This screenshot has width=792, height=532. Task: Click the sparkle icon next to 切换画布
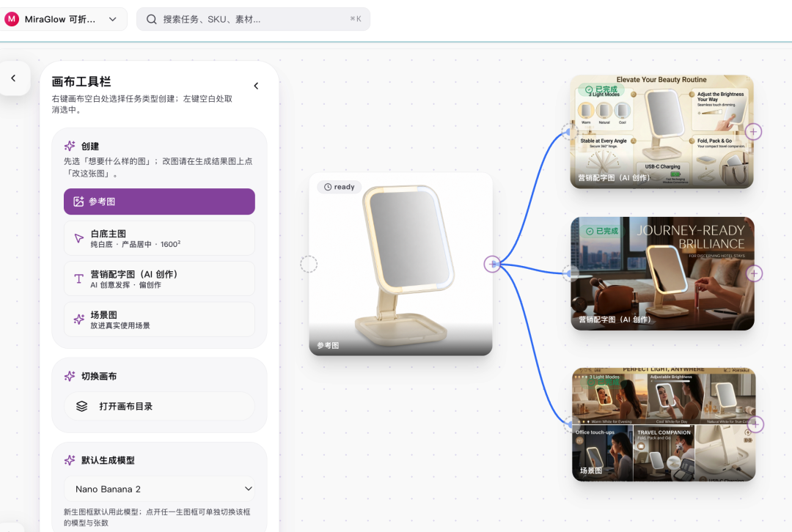tap(70, 376)
